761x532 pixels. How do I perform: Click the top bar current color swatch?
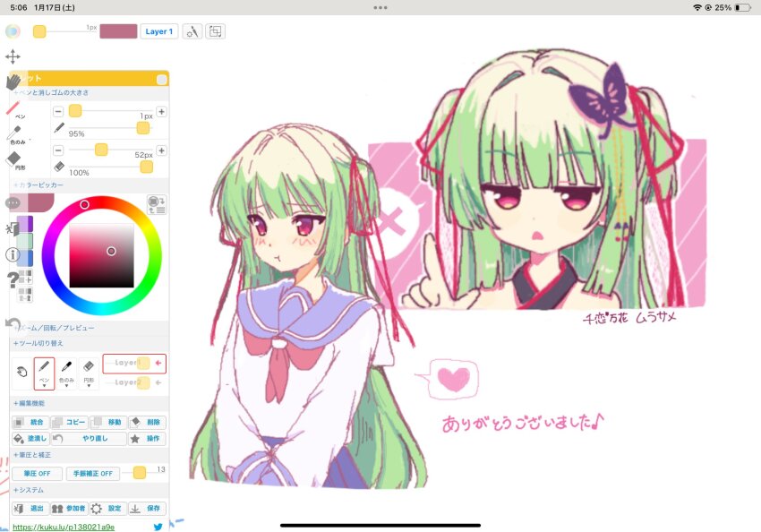pyautogui.click(x=118, y=31)
